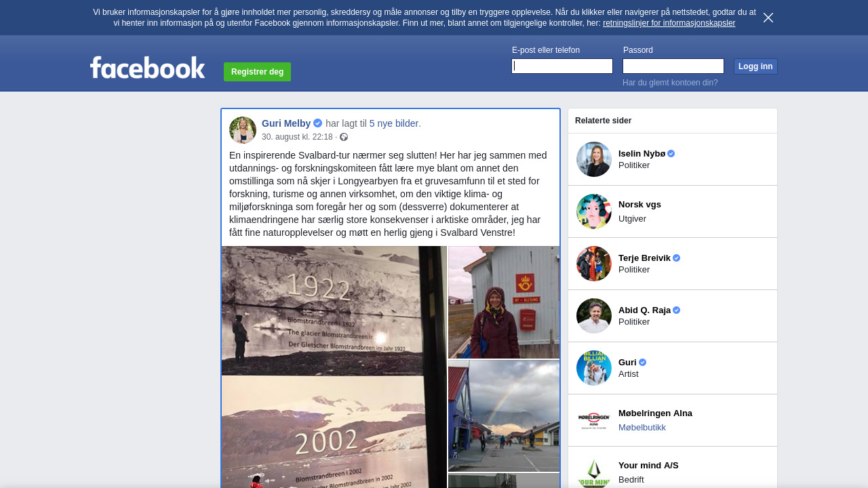Open the Guri artist page avatar
The image size is (868, 488).
[594, 368]
